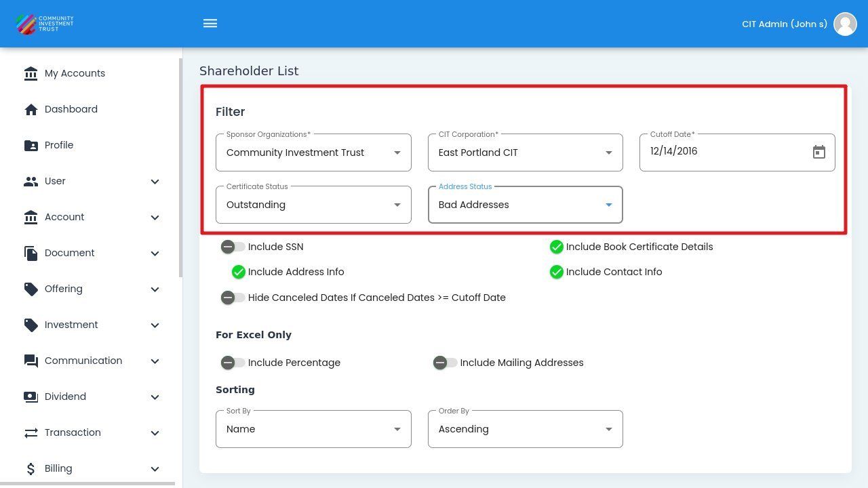
Task: Disable Include Book Certificate Details toggle
Action: pyautogui.click(x=557, y=247)
